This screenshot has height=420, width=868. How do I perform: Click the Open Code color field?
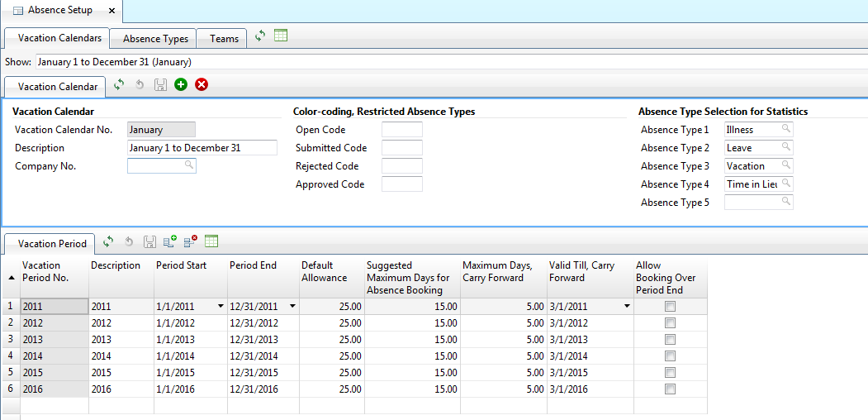402,130
